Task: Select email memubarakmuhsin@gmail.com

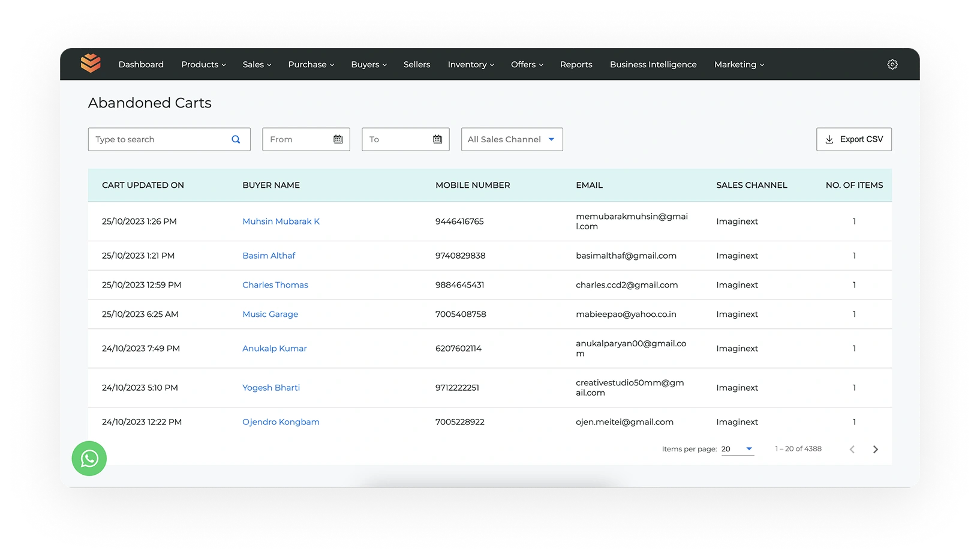Action: [x=632, y=221]
